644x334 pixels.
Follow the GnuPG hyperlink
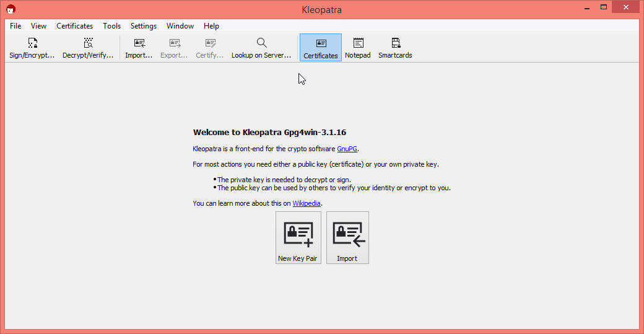click(347, 149)
